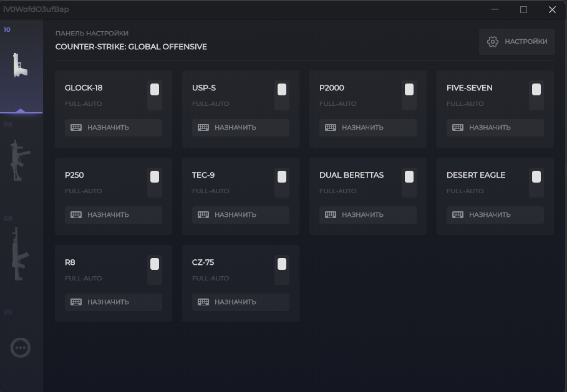The height and width of the screenshot is (392, 567).
Task: Click FULL-AUTO label under DESERT EAGLE
Action: click(x=465, y=191)
